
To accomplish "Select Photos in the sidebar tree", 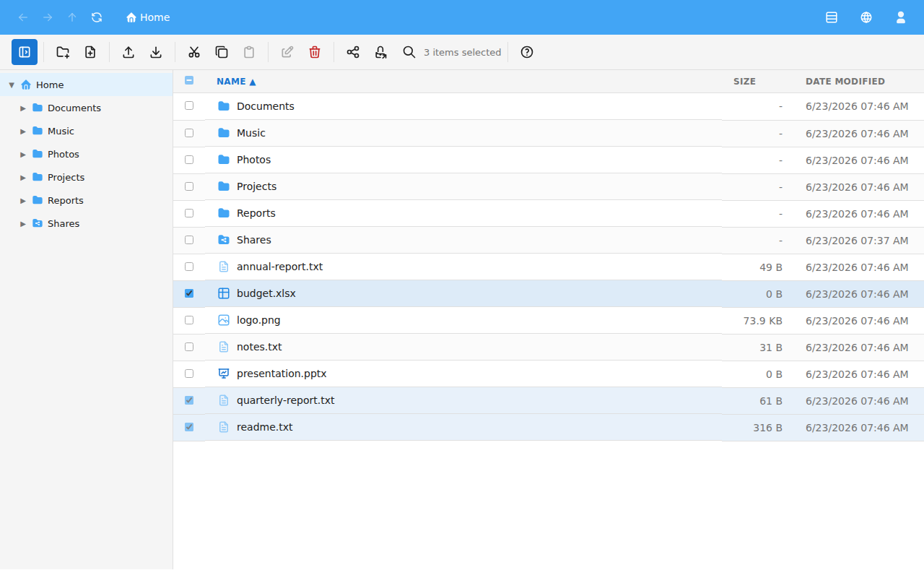I will pyautogui.click(x=87, y=154).
